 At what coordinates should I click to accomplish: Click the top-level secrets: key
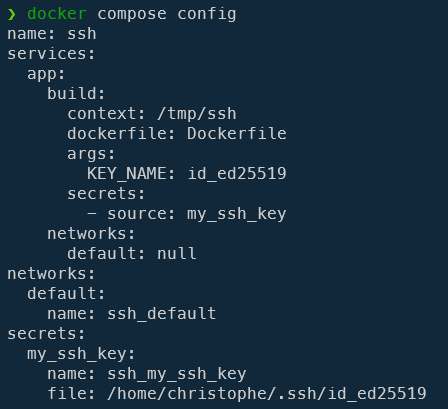pos(46,334)
